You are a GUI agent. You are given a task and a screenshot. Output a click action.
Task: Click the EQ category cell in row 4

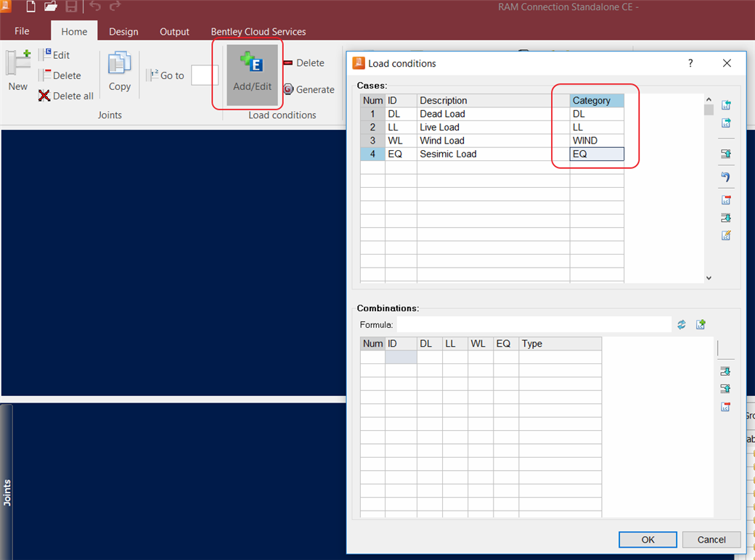coord(597,154)
